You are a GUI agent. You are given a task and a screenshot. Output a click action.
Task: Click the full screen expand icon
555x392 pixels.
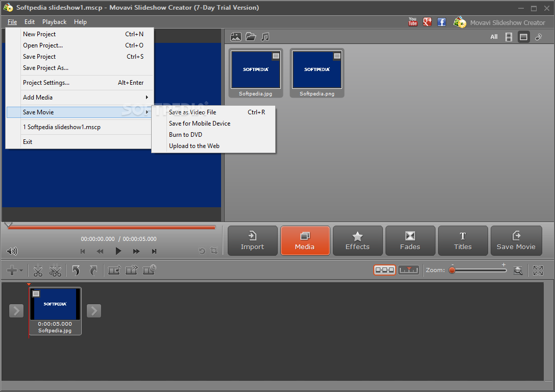538,271
